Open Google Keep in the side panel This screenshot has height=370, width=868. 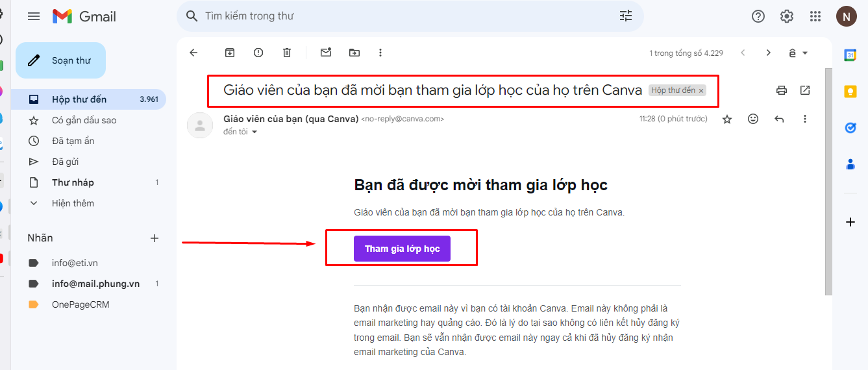(x=850, y=92)
